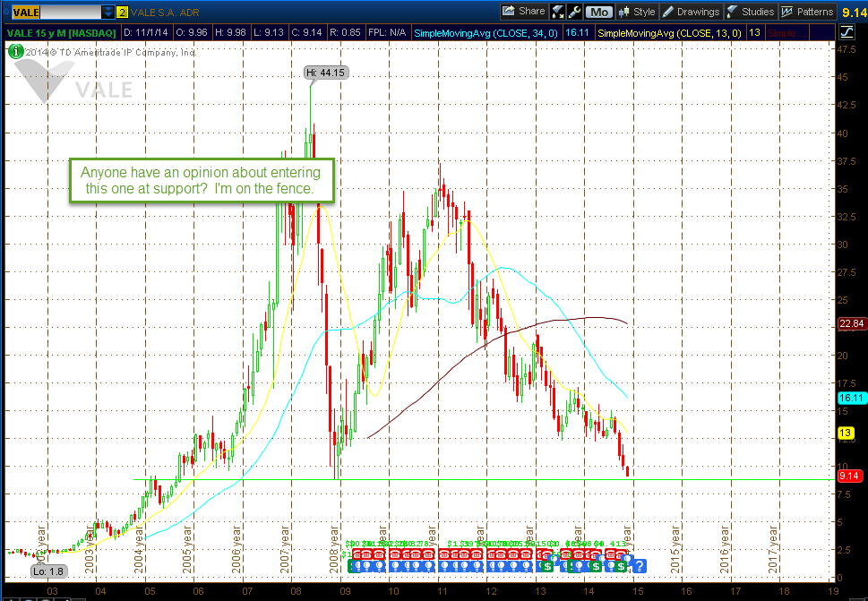Image resolution: width=868 pixels, height=601 pixels.
Task: Click the rightmost red conference call phone icon
Action: [x=621, y=554]
